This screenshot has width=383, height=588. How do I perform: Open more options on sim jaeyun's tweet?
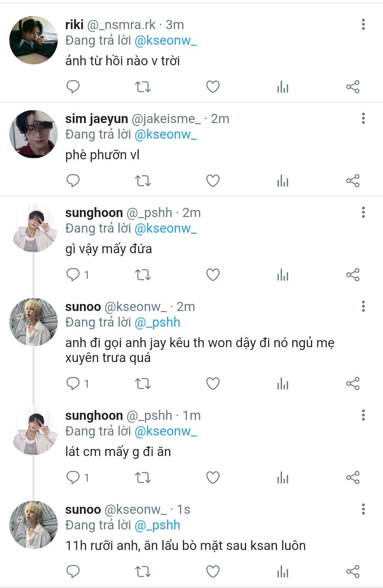click(x=363, y=118)
